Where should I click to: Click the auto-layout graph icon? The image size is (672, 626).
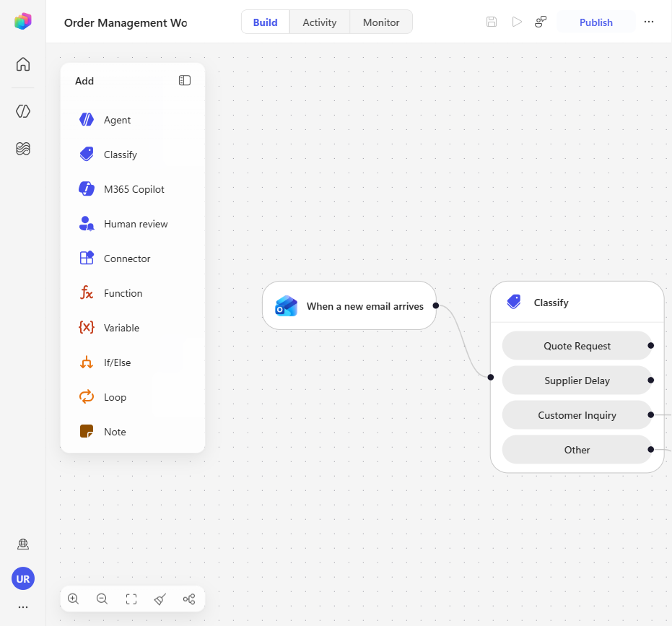189,599
